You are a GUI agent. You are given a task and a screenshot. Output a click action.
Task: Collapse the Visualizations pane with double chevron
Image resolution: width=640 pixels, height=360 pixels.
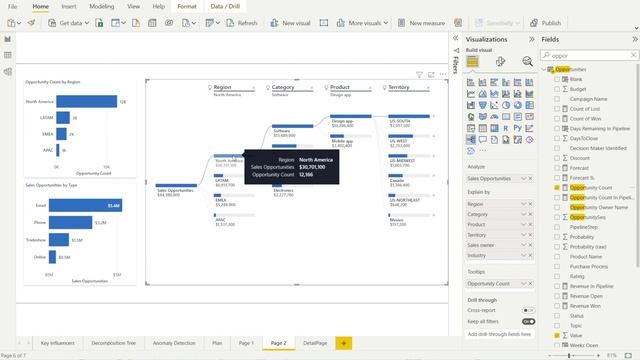coord(531,39)
